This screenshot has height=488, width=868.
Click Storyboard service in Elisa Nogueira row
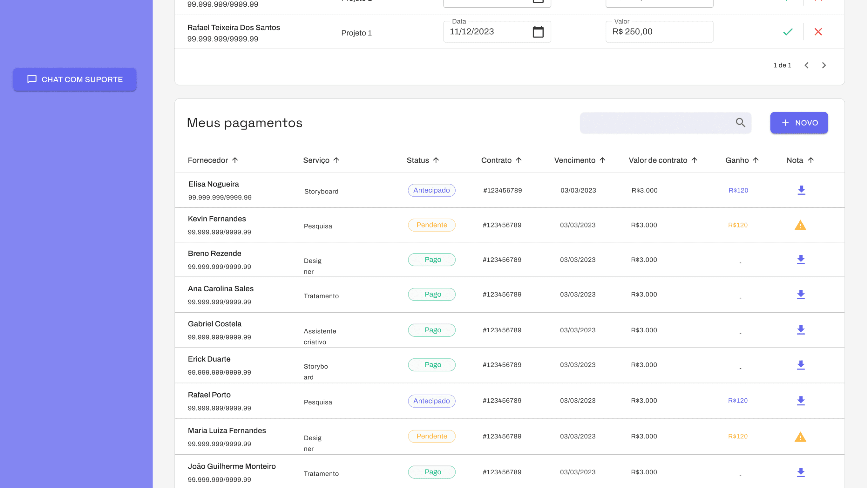(x=321, y=192)
